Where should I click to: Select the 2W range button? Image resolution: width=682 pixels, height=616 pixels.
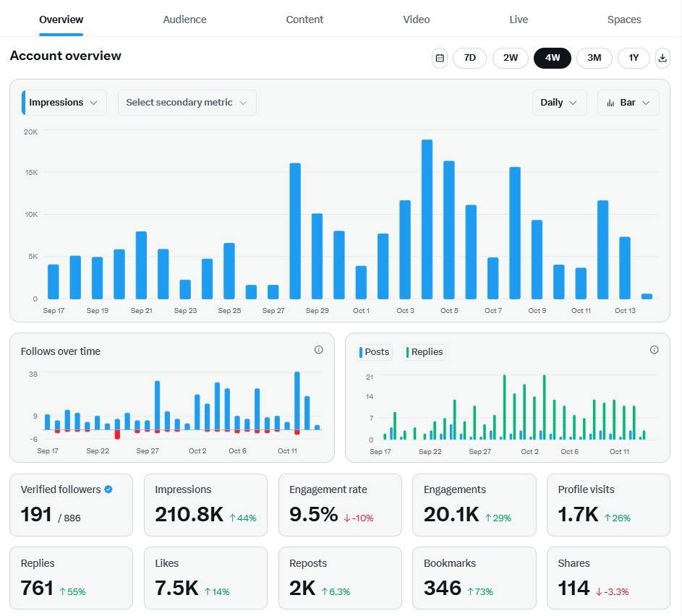pyautogui.click(x=511, y=58)
